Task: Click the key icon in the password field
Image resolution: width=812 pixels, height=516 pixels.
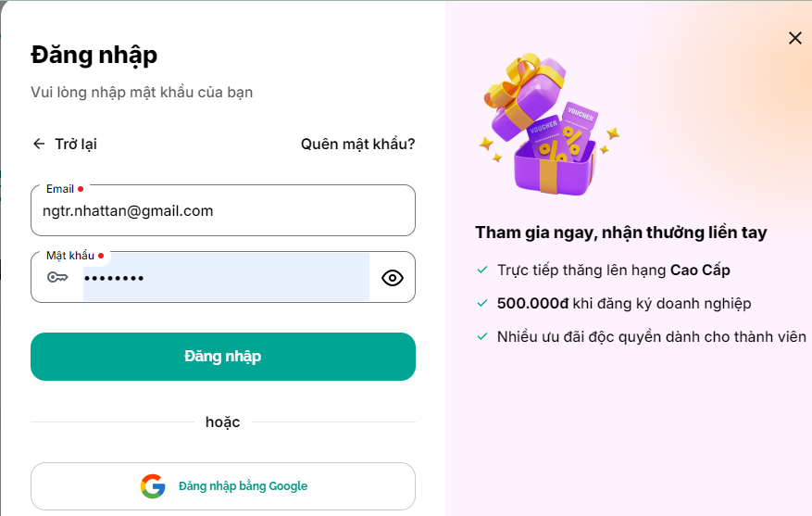Action: [57, 278]
